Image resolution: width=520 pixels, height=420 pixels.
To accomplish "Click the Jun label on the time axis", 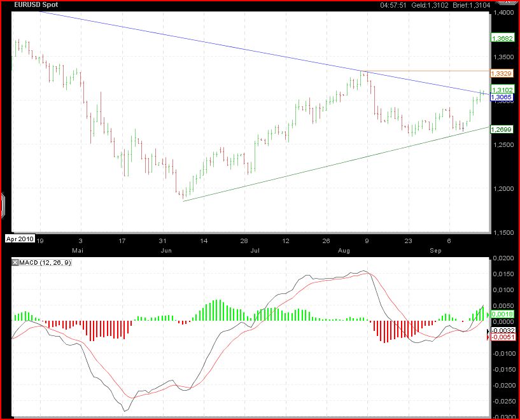I will tap(167, 251).
